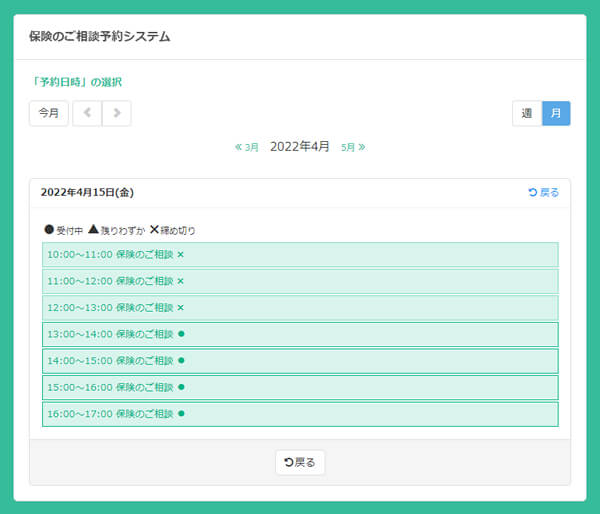Book the 15:00～16:00 consultation slot
The image size is (600, 514).
300,387
